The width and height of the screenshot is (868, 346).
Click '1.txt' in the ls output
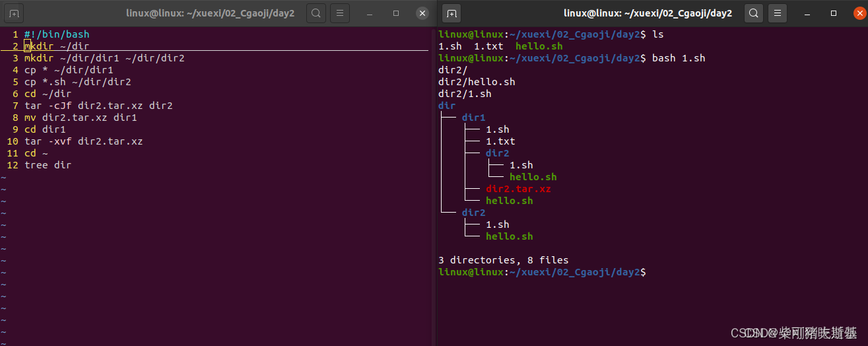pos(488,46)
